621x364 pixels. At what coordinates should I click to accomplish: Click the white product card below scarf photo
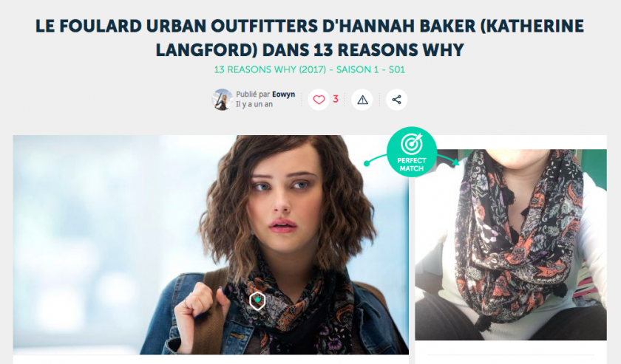pyautogui.click(x=511, y=352)
